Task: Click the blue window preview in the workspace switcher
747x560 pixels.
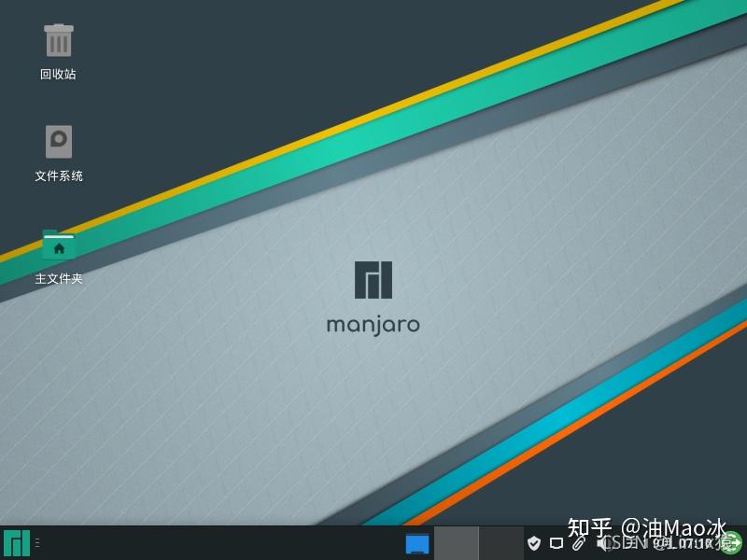Action: (416, 544)
